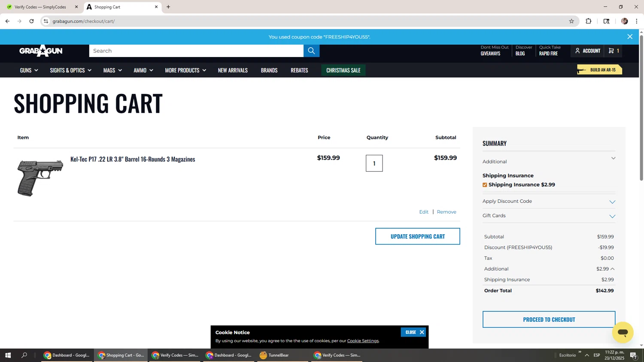Dismiss the coupon notification banner

(630, 37)
